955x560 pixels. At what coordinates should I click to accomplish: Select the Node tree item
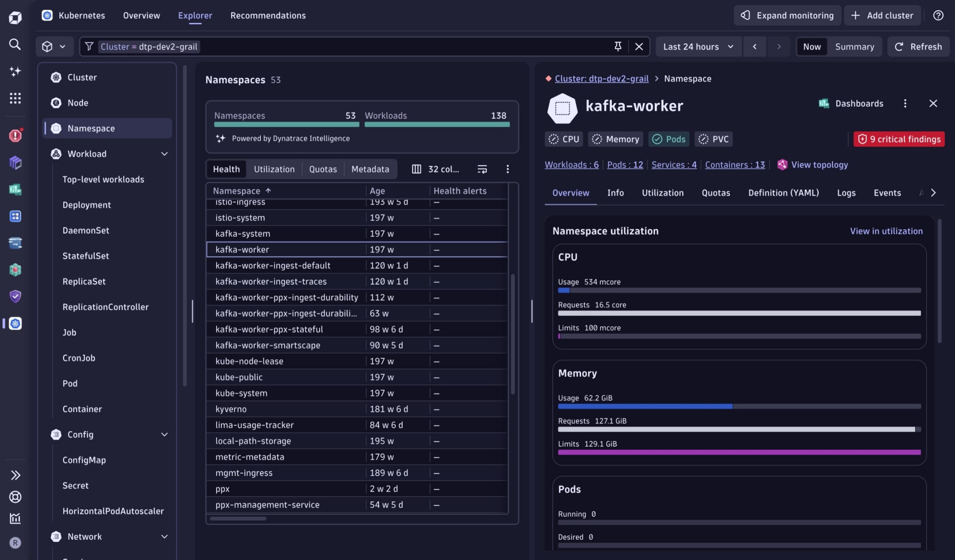(x=78, y=103)
